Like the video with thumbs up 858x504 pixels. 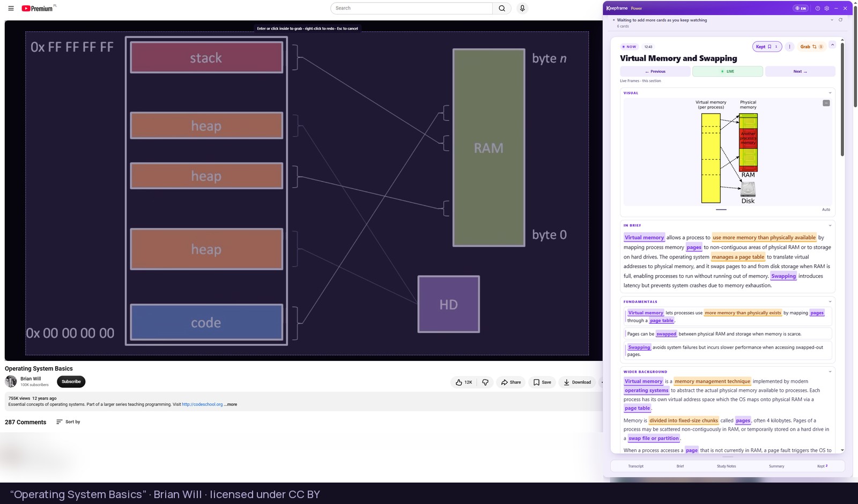point(464,382)
